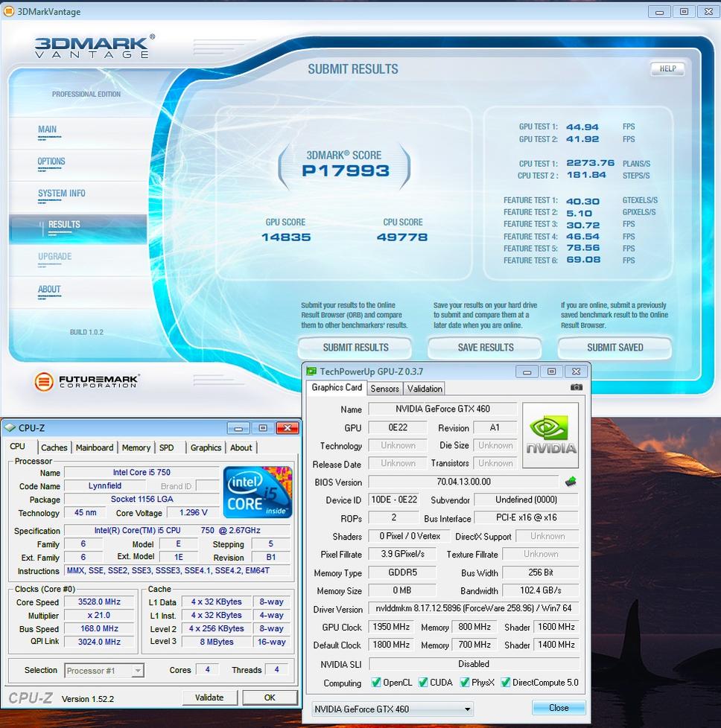Click the SUBMIT RESULTS button

(355, 348)
